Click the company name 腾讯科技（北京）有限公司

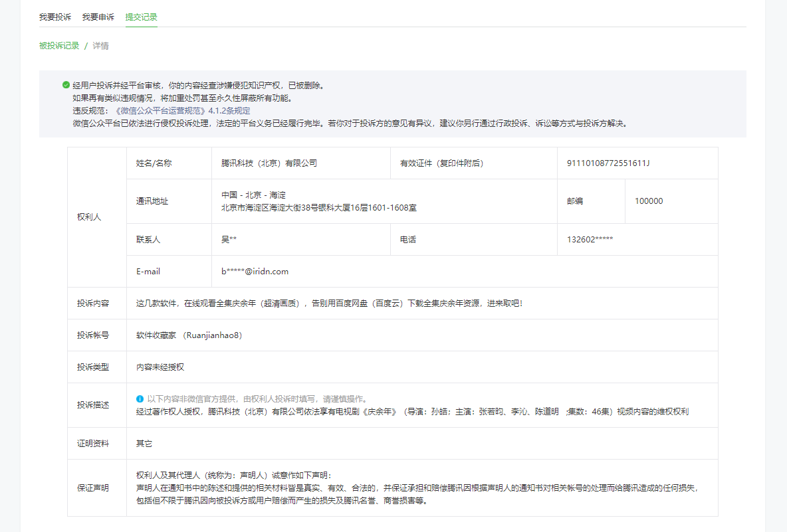(x=269, y=163)
